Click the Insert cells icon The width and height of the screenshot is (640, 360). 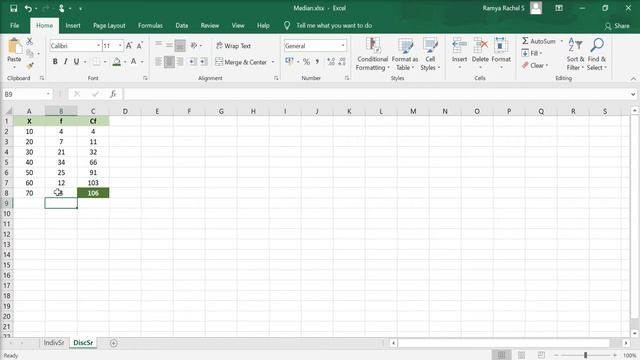459,46
